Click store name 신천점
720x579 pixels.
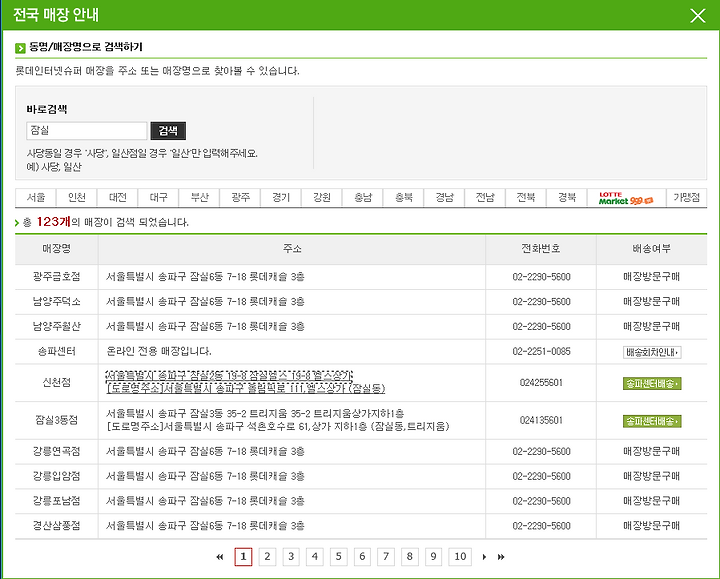(x=56, y=382)
